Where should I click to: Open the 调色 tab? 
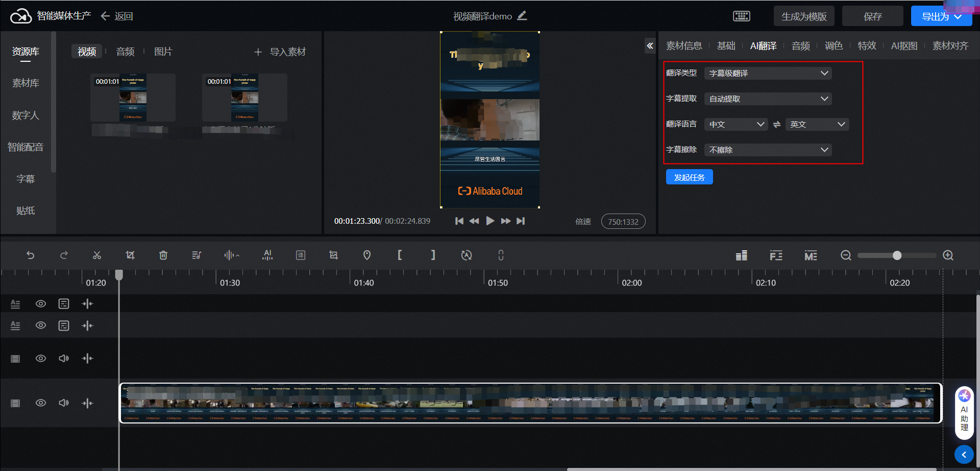pos(834,45)
